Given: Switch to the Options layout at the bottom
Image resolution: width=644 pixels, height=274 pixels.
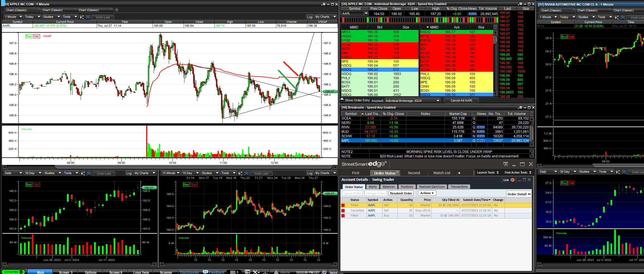Looking at the screenshot, I should [91, 272].
